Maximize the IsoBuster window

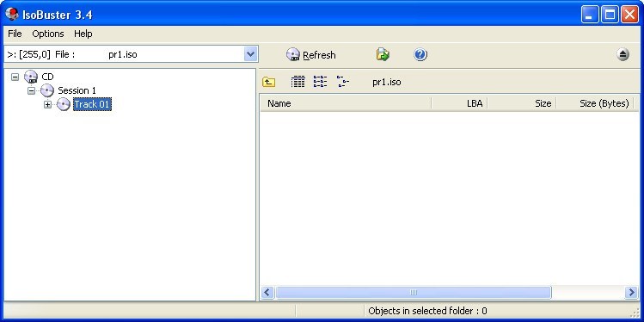pos(610,15)
